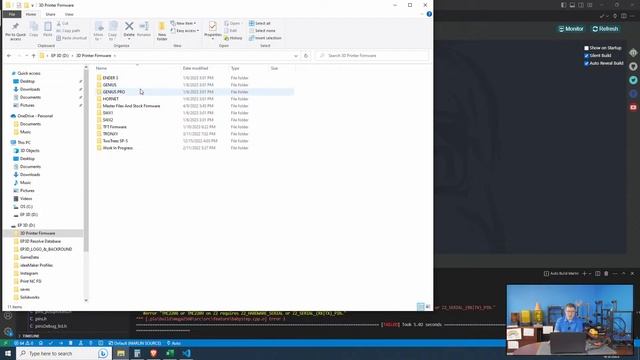Click Refresh button in Auto Build Marlin
640x360 pixels.
coord(606,29)
